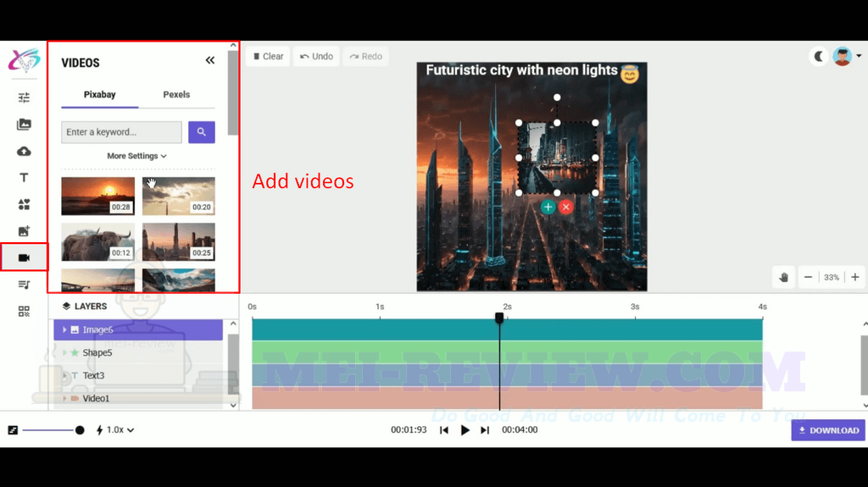
Task: Select the yak video thumbnail 00:12
Action: point(98,242)
